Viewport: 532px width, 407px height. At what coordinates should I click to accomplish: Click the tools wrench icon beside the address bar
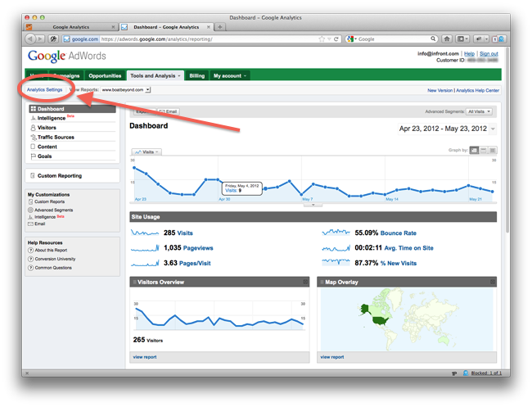click(x=53, y=39)
